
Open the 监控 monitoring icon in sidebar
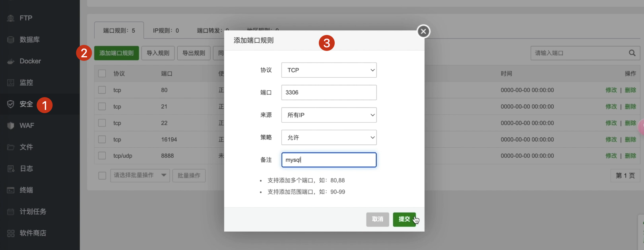pos(11,82)
